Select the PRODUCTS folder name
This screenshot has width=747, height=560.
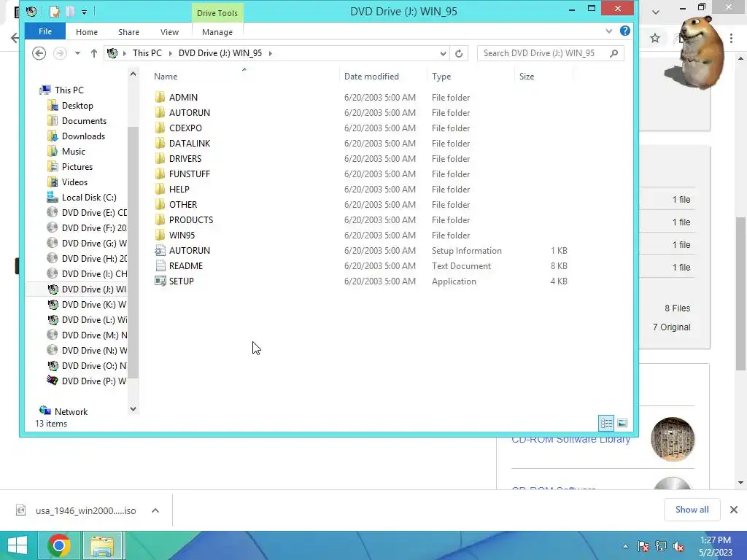[191, 219]
